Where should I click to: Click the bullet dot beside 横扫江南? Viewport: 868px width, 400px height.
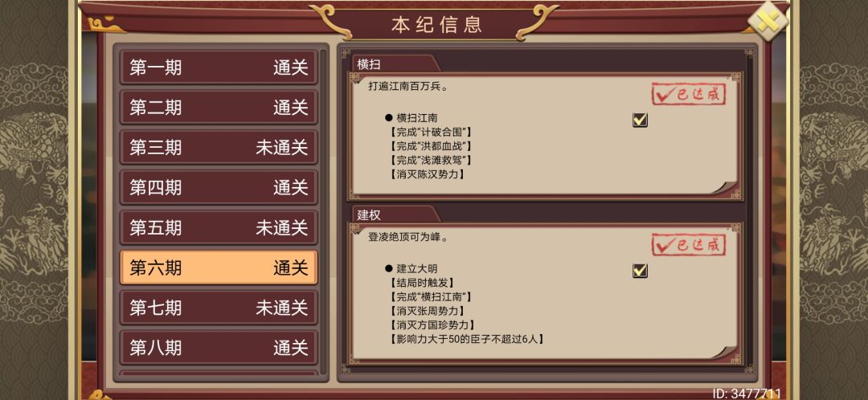(388, 117)
